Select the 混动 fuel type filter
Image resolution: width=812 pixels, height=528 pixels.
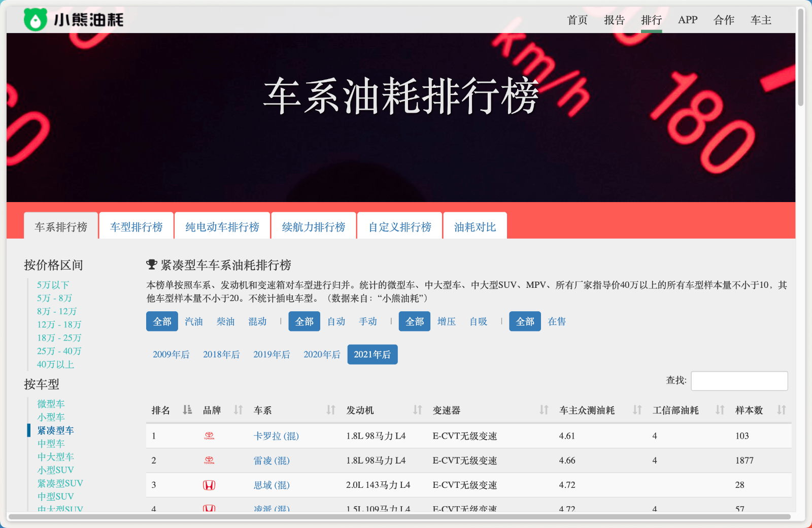coord(257,321)
